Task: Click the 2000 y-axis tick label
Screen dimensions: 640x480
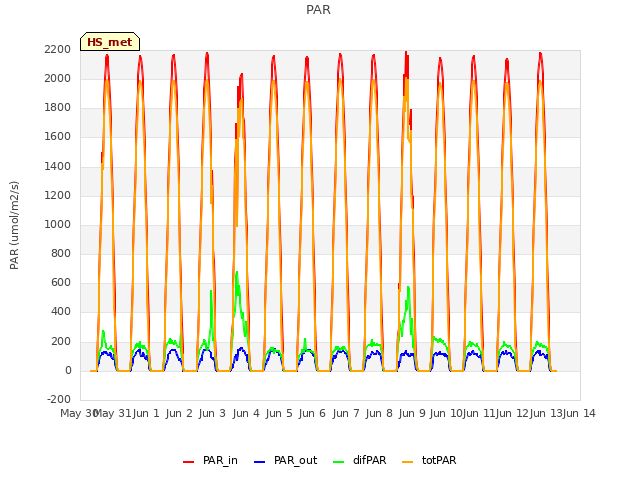Action: pyautogui.click(x=58, y=78)
